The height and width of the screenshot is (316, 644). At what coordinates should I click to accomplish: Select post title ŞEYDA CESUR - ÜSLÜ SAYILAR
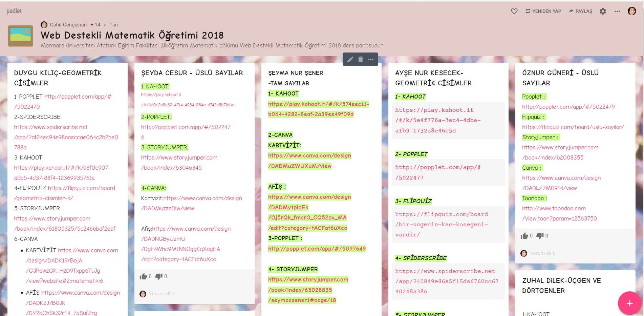point(192,73)
